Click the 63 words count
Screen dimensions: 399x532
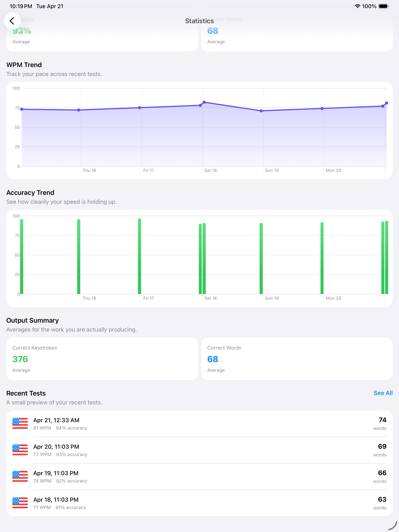click(x=382, y=499)
